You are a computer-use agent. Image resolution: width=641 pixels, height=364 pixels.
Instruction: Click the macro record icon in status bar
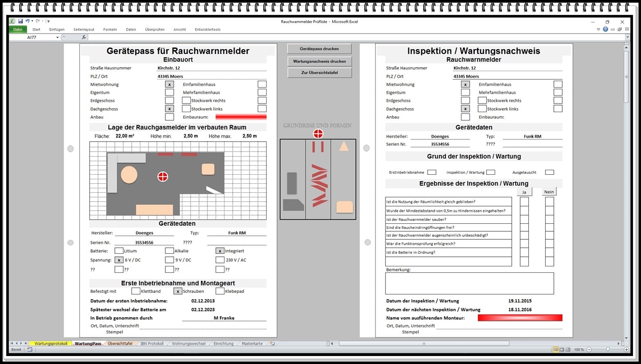click(30, 349)
